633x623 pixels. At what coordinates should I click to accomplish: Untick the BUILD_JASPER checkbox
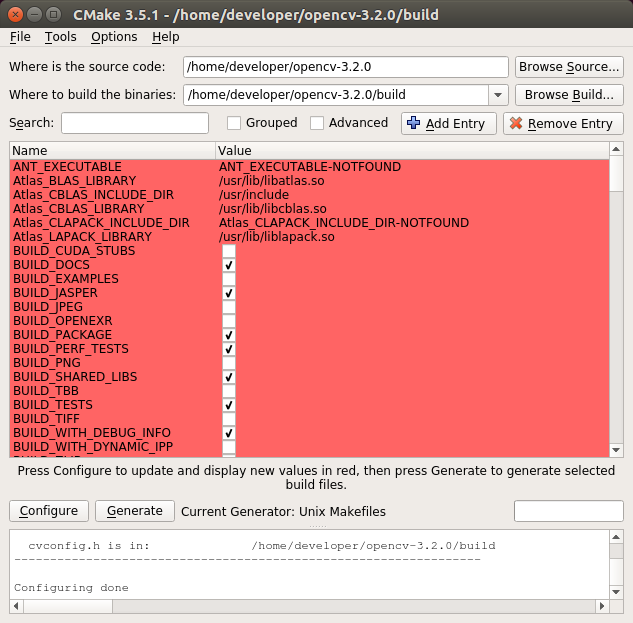[x=229, y=293]
